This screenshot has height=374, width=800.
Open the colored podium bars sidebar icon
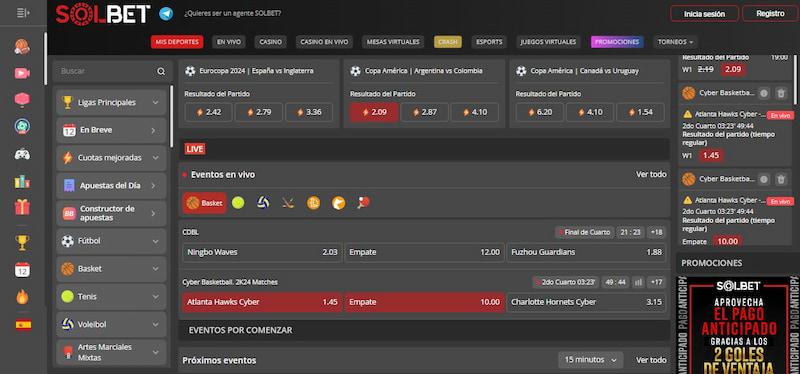(22, 181)
